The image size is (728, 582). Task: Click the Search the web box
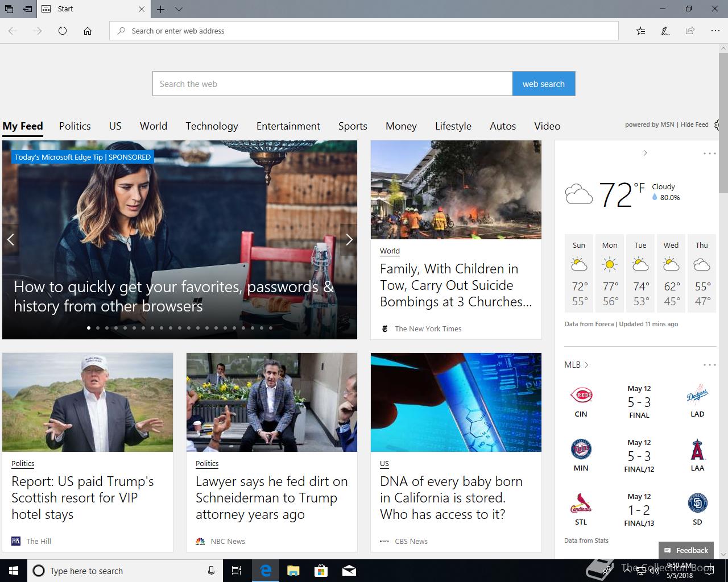pos(333,84)
